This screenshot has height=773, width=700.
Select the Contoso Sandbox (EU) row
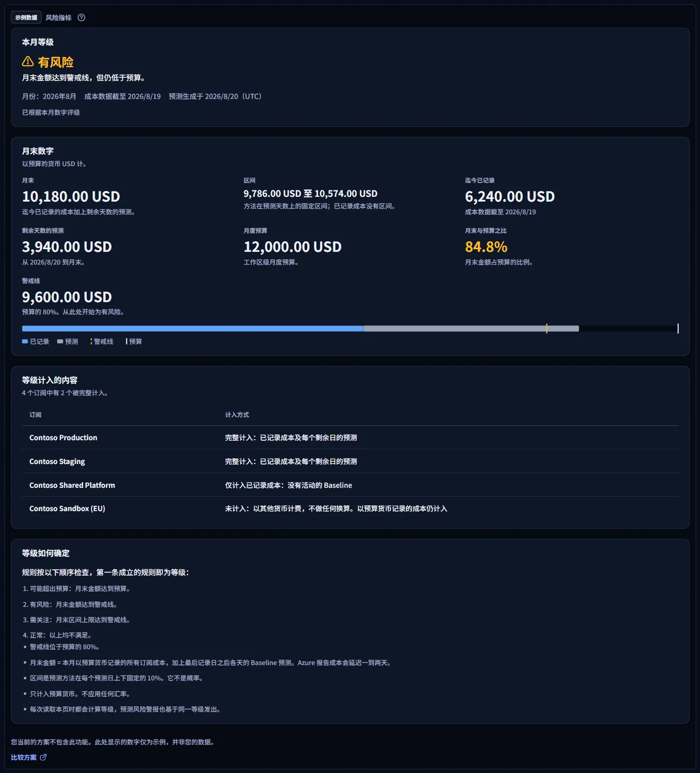[350, 508]
